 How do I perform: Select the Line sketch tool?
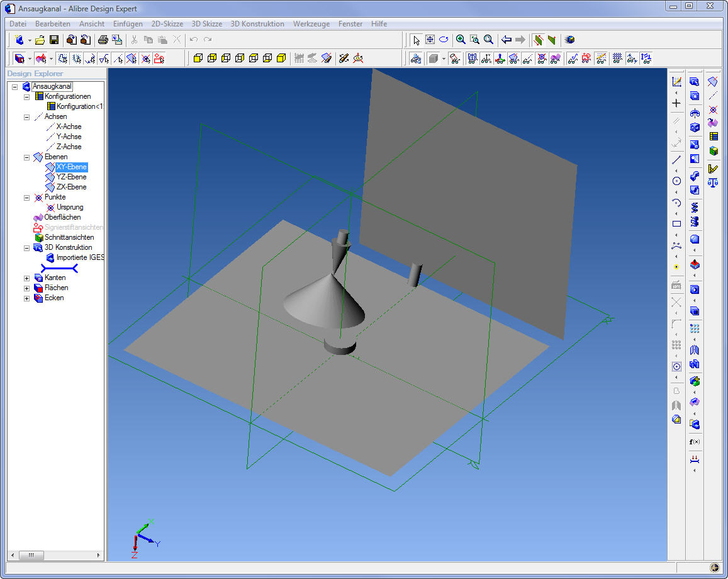(676, 160)
